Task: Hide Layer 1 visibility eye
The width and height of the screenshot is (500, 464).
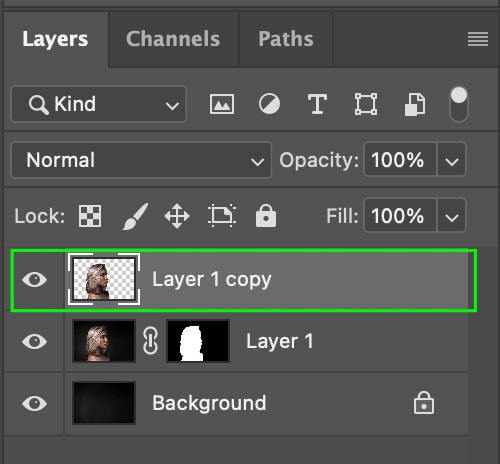Action: [34, 341]
